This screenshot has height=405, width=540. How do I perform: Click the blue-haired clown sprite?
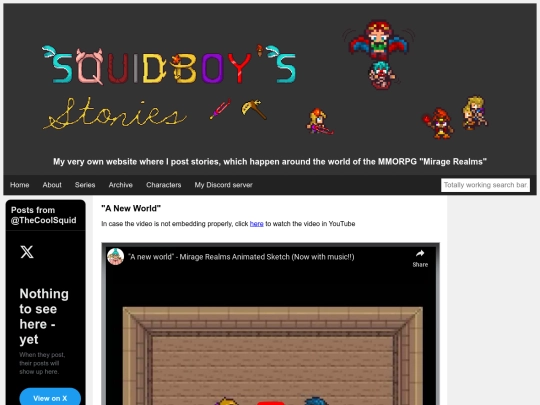coord(382,75)
